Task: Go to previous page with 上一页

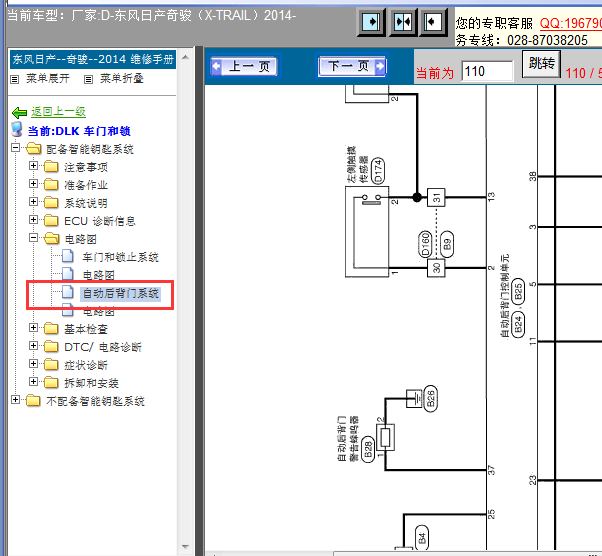Action: [x=245, y=67]
